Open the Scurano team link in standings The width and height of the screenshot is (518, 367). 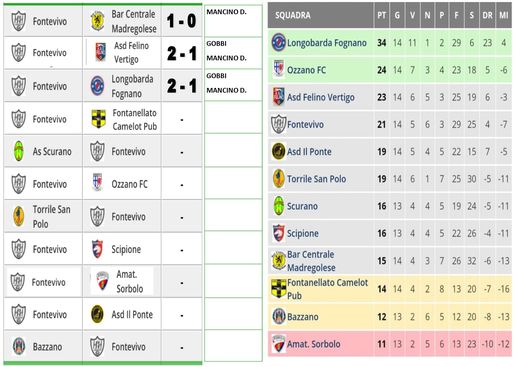(x=302, y=206)
